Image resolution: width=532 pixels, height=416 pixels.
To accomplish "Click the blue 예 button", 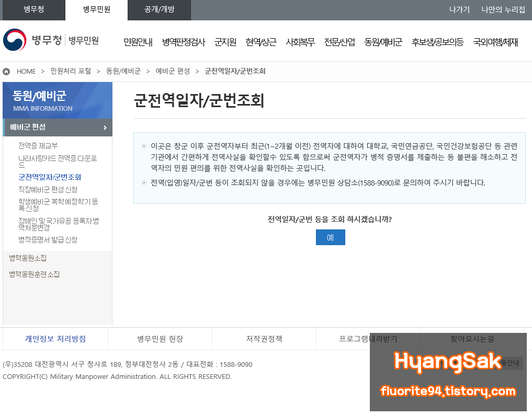I will pyautogui.click(x=331, y=237).
